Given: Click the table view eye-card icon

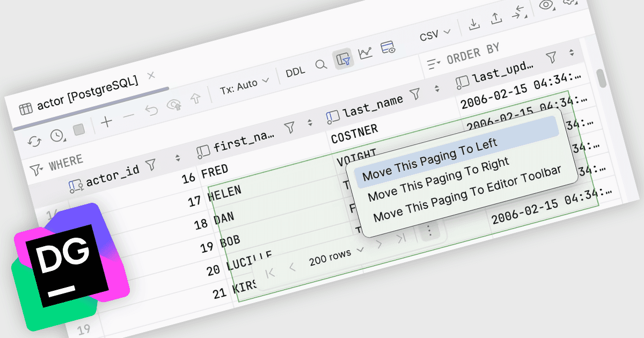Looking at the screenshot, I should [x=388, y=47].
